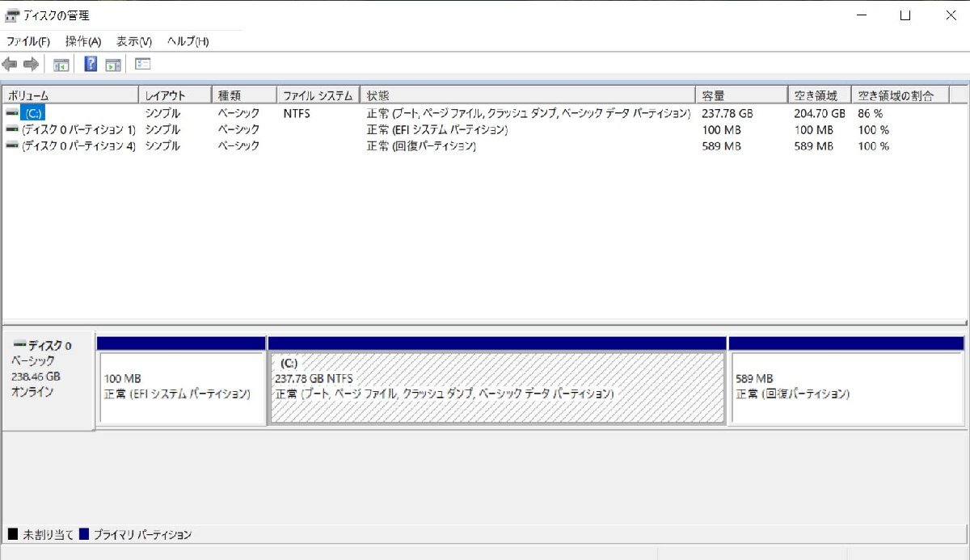This screenshot has width=970, height=560.
Task: Click the Disk Management title bar icon
Action: click(11, 15)
